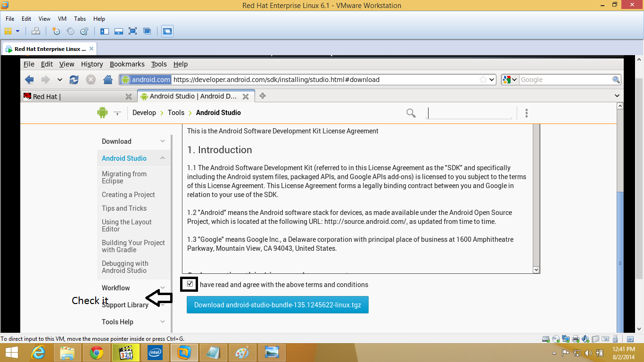The image size is (644, 362).
Task: Expand the Workflow sidebar section
Action: [163, 288]
